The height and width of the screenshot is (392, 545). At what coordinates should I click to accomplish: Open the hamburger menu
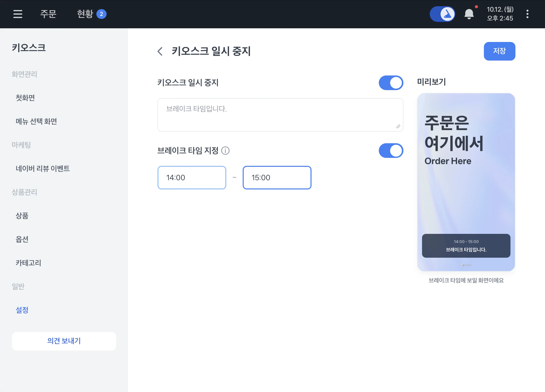point(18,14)
